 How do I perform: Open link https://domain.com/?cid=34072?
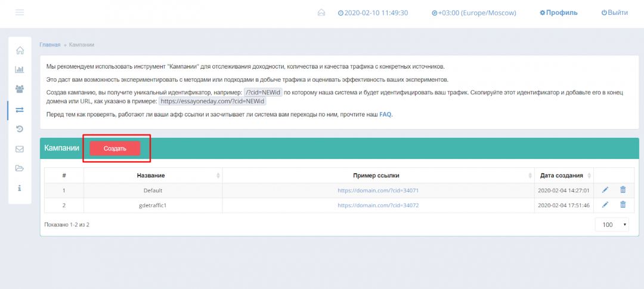tap(378, 205)
